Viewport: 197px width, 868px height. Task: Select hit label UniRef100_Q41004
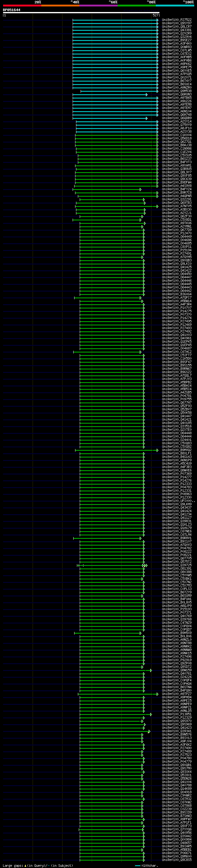pyautogui.click(x=176, y=782)
